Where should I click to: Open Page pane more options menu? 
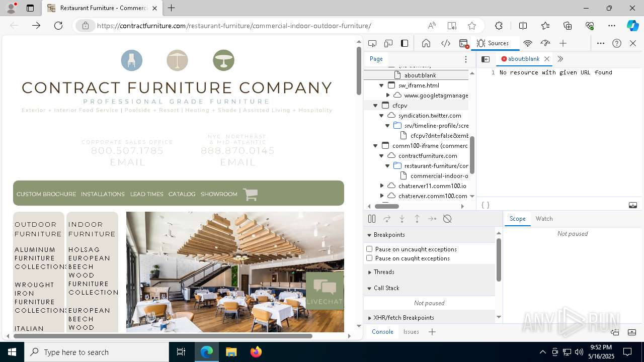click(x=466, y=59)
